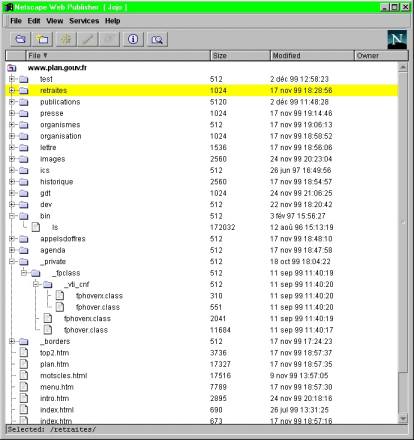Click the Netscape N logo
The image size is (414, 440).
[397, 39]
